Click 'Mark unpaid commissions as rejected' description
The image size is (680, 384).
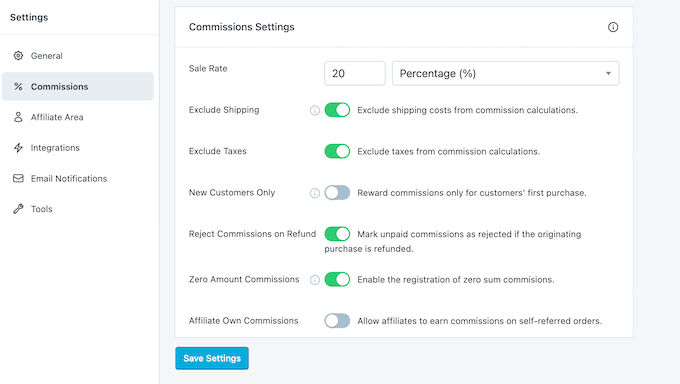point(453,241)
